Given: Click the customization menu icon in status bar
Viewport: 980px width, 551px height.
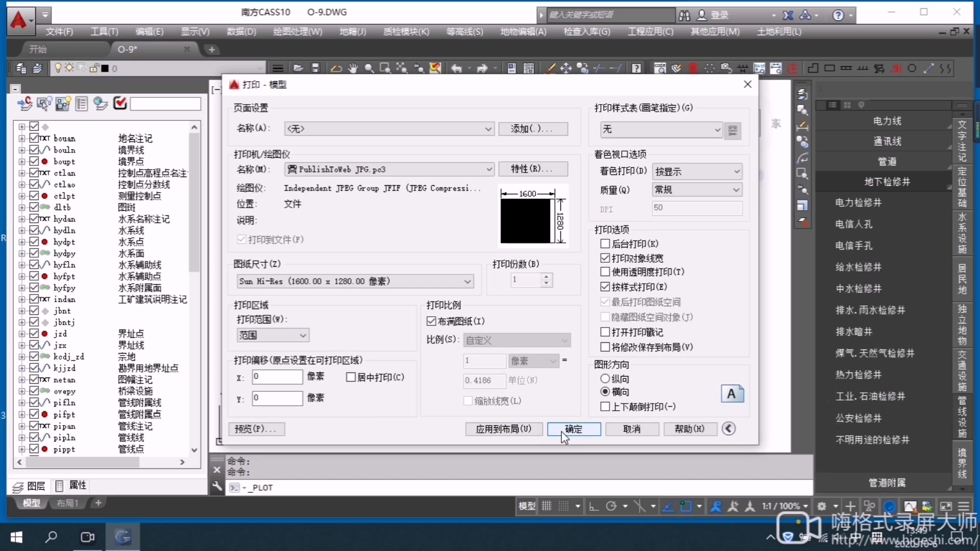Looking at the screenshot, I should click(x=964, y=506).
